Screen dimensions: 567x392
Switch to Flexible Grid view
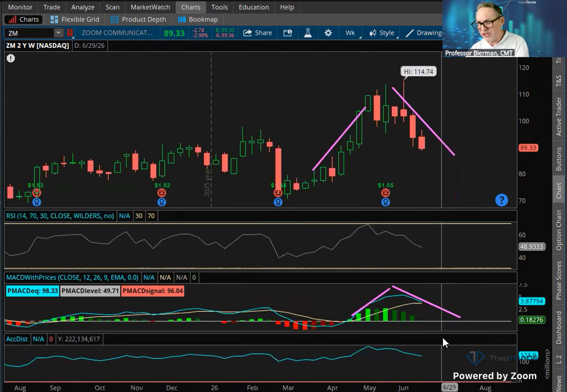tap(75, 19)
